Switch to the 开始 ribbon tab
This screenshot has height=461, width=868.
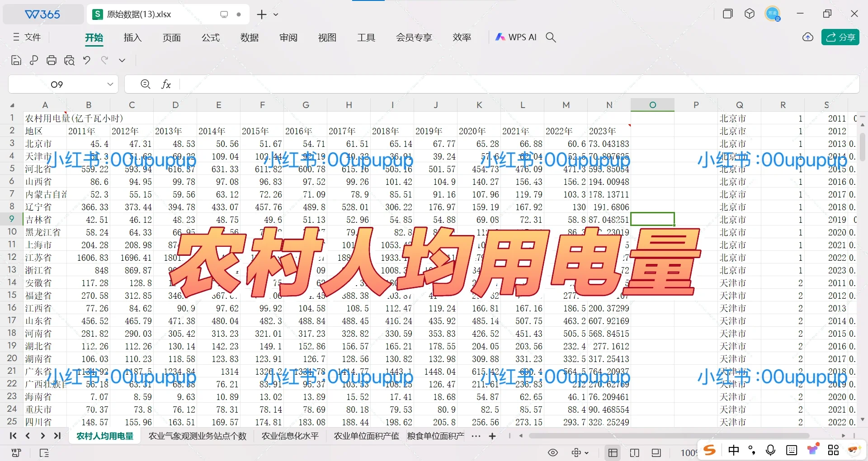tap(94, 38)
